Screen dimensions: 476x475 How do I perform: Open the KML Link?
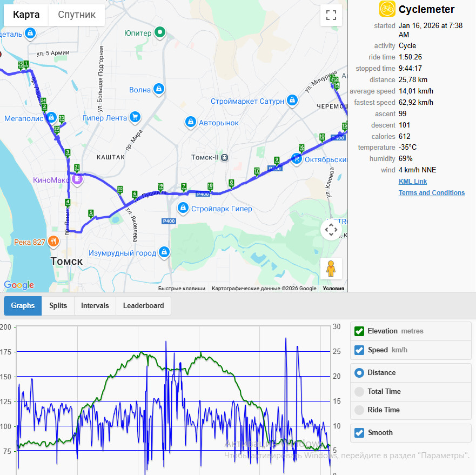(x=413, y=182)
